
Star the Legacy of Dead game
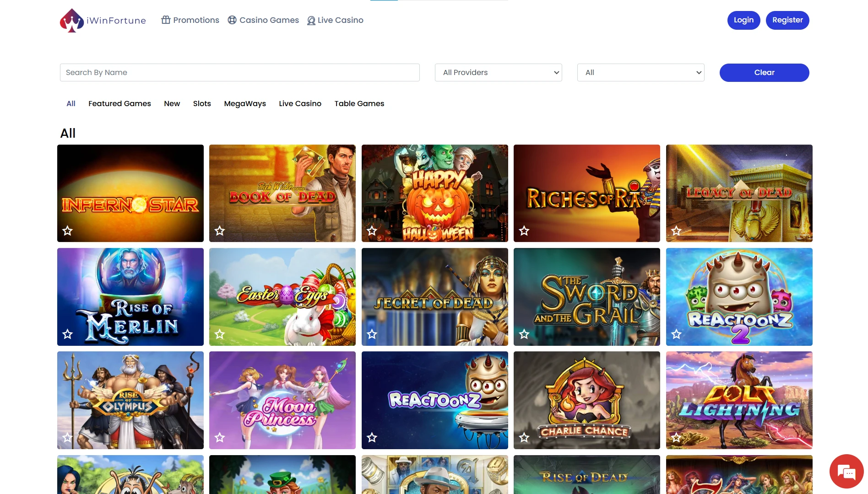(677, 231)
